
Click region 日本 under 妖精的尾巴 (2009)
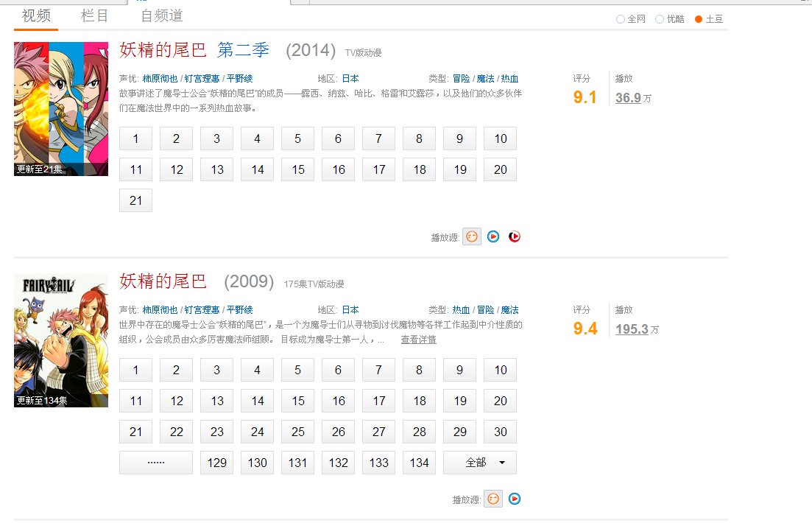pyautogui.click(x=350, y=310)
